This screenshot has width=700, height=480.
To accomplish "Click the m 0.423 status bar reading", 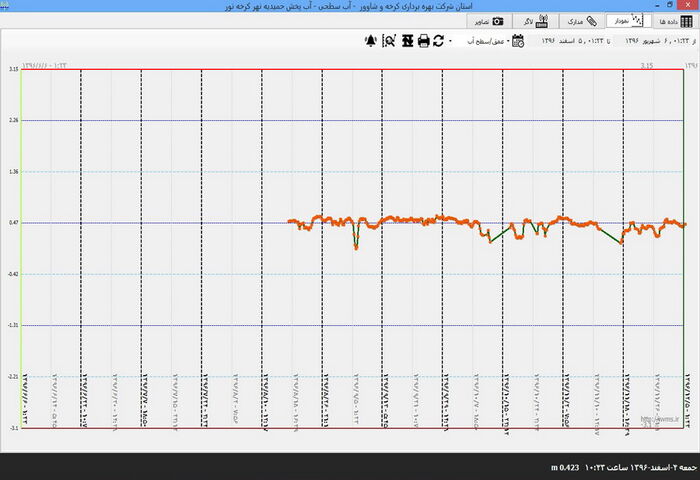I will tap(565, 467).
